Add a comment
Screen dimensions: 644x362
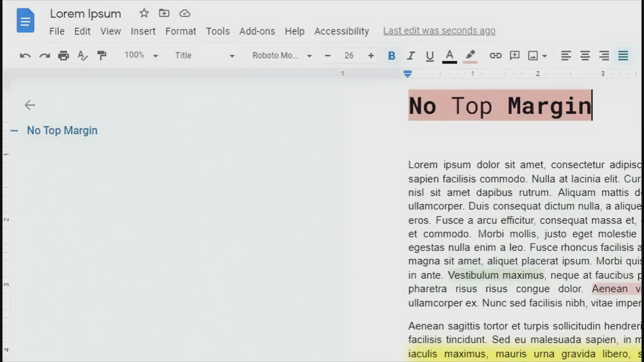click(x=515, y=56)
